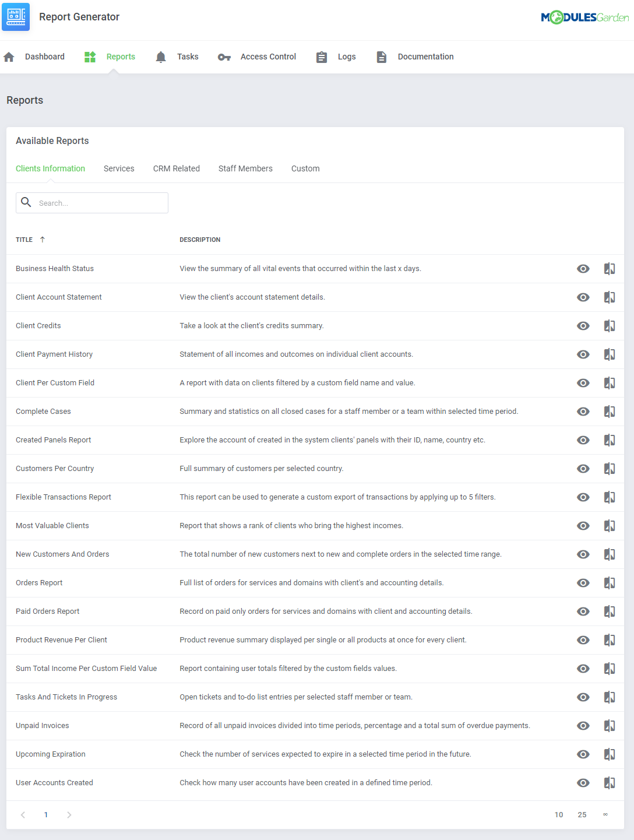This screenshot has height=840, width=634.
Task: Preview Created Panels Report
Action: tap(583, 440)
